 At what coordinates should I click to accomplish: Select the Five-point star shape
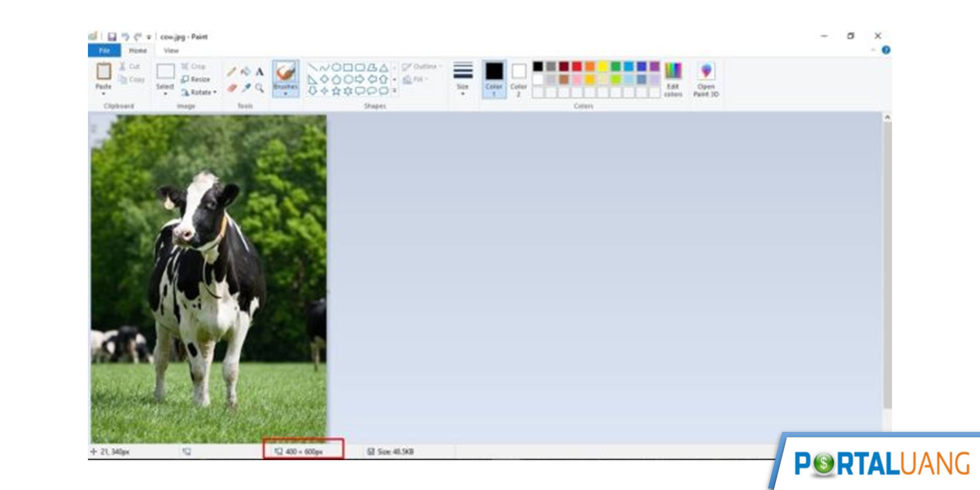(336, 90)
